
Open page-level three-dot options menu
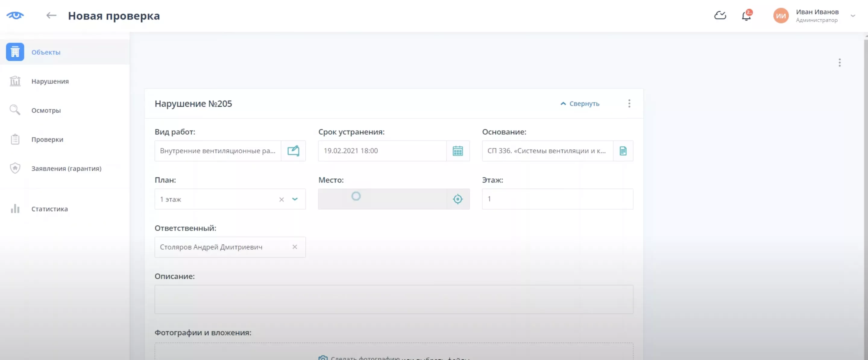click(x=839, y=63)
